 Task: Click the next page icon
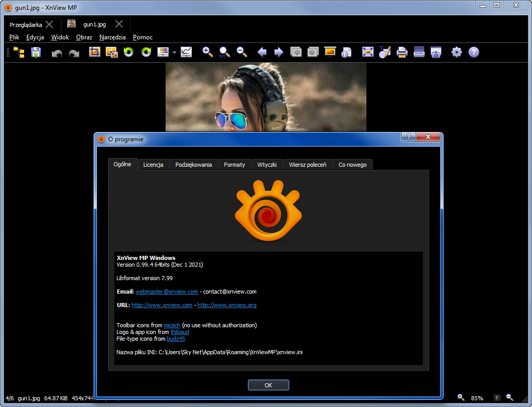coord(313,52)
